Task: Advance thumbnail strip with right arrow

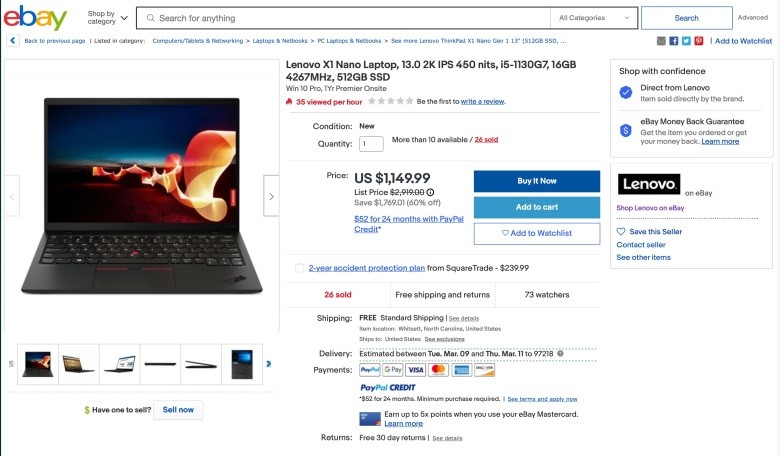Action: pyautogui.click(x=269, y=364)
